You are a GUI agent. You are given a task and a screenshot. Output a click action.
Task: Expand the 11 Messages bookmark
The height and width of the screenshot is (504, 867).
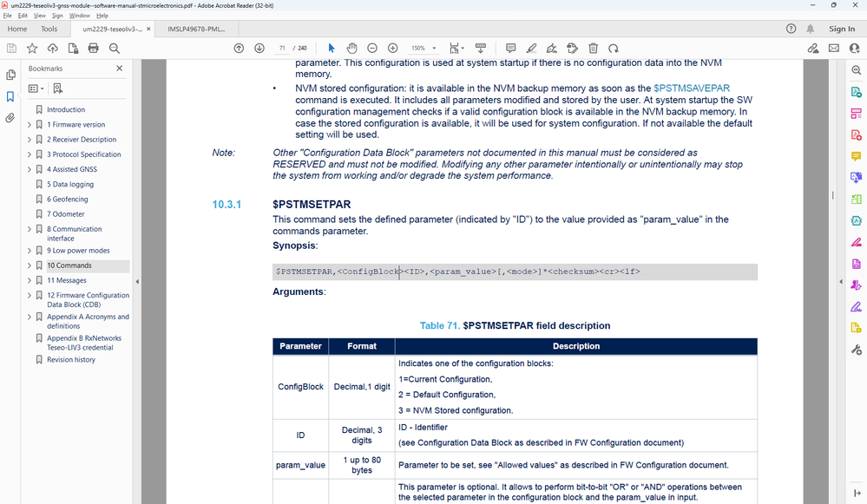[x=29, y=279]
